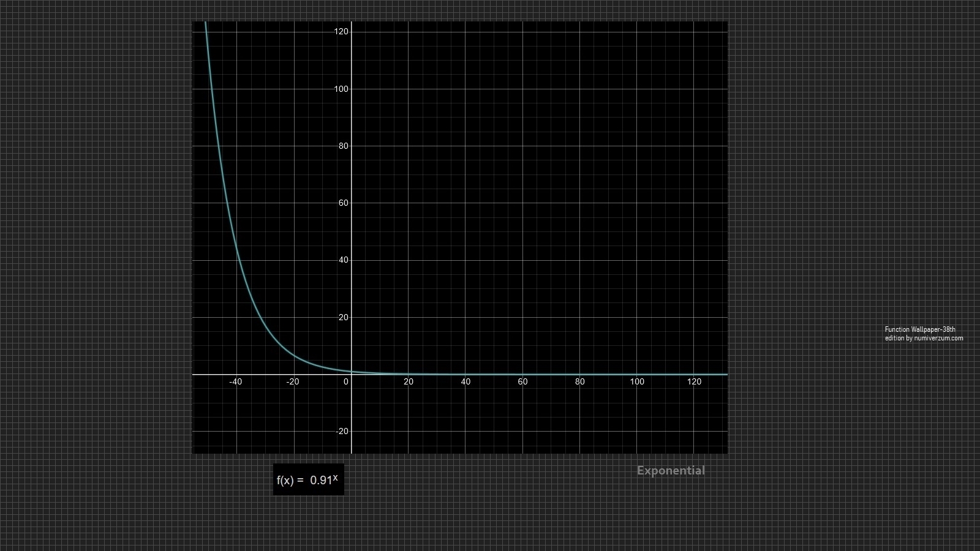Click the Exponential label below the graph
Viewport: 980px width, 551px height.
[671, 470]
